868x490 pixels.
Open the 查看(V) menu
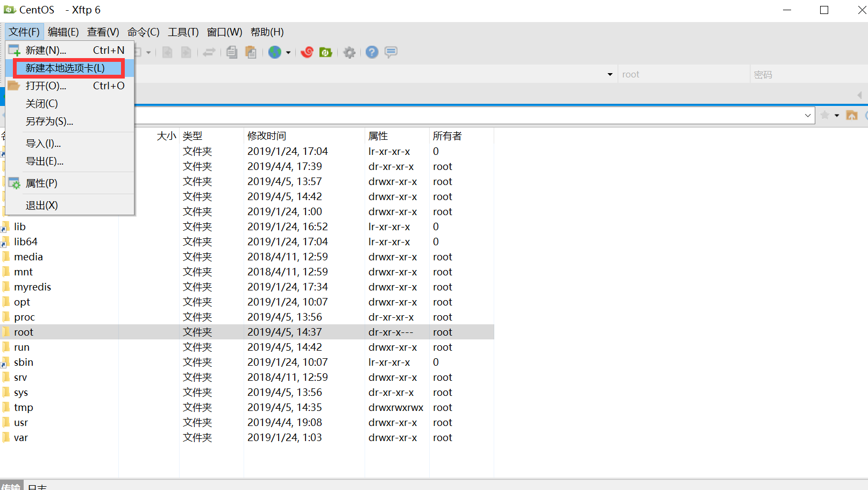tap(103, 32)
